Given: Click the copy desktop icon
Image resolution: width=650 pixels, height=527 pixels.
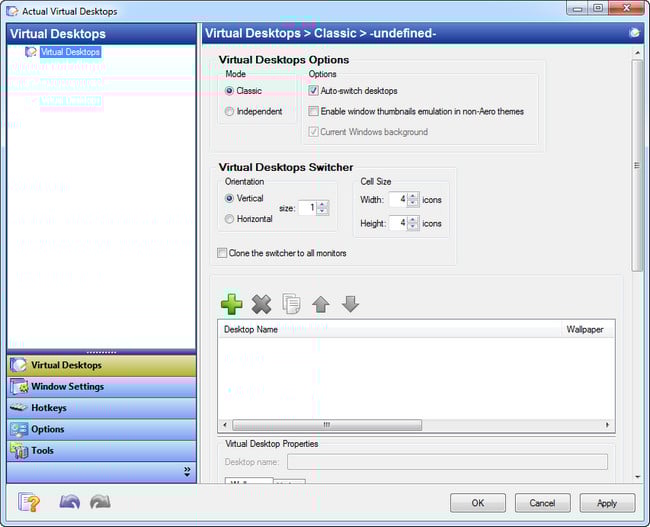Looking at the screenshot, I should pos(292,304).
